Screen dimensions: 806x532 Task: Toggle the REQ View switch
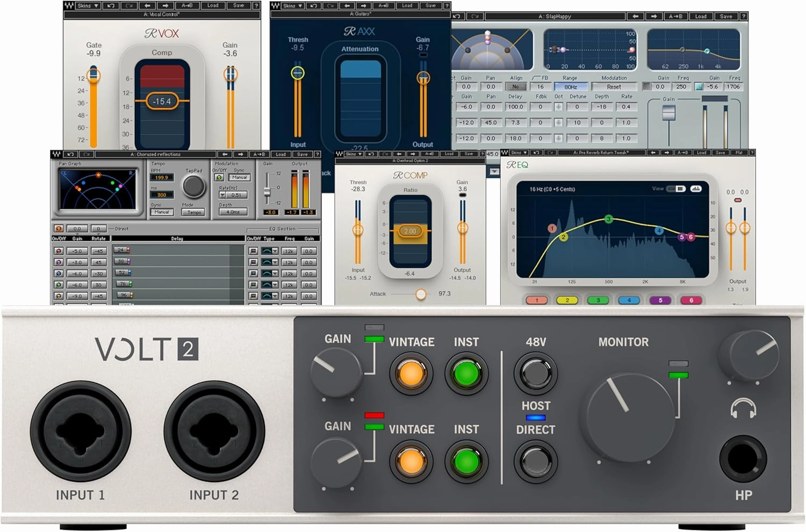click(x=675, y=189)
